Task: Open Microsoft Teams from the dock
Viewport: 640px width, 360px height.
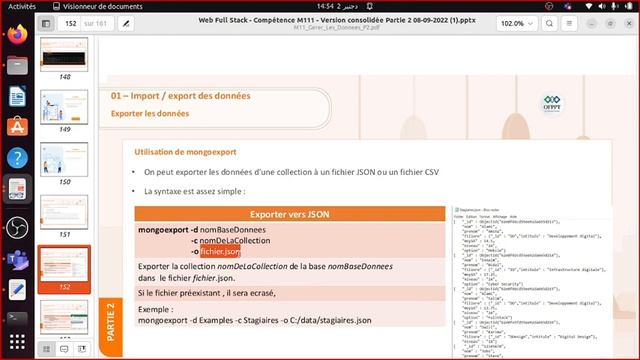Action: click(17, 260)
